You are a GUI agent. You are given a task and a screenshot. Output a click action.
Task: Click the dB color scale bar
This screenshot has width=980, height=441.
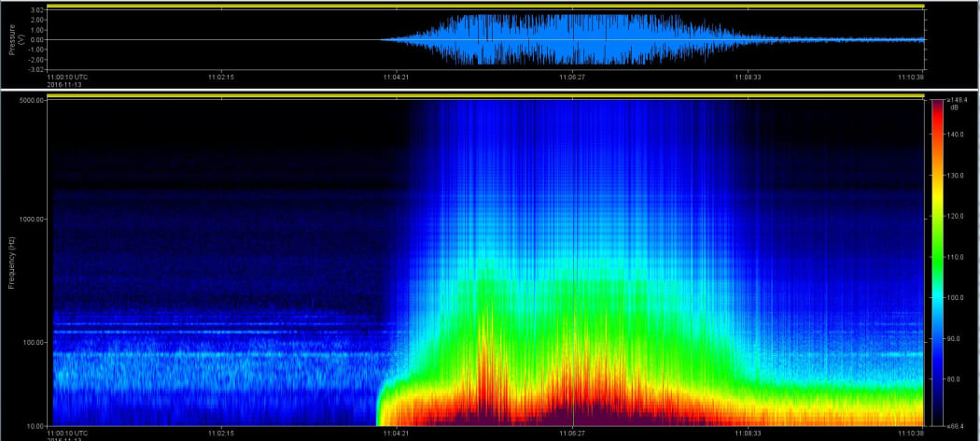click(x=935, y=263)
